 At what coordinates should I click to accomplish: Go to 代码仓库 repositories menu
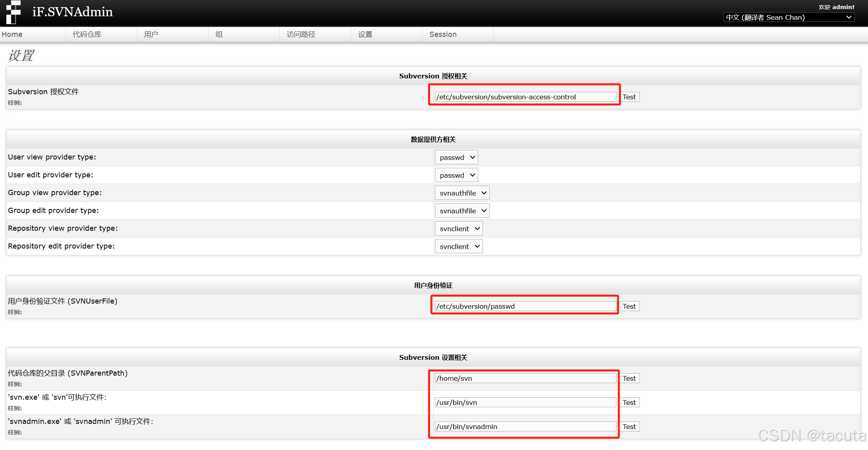click(x=87, y=34)
